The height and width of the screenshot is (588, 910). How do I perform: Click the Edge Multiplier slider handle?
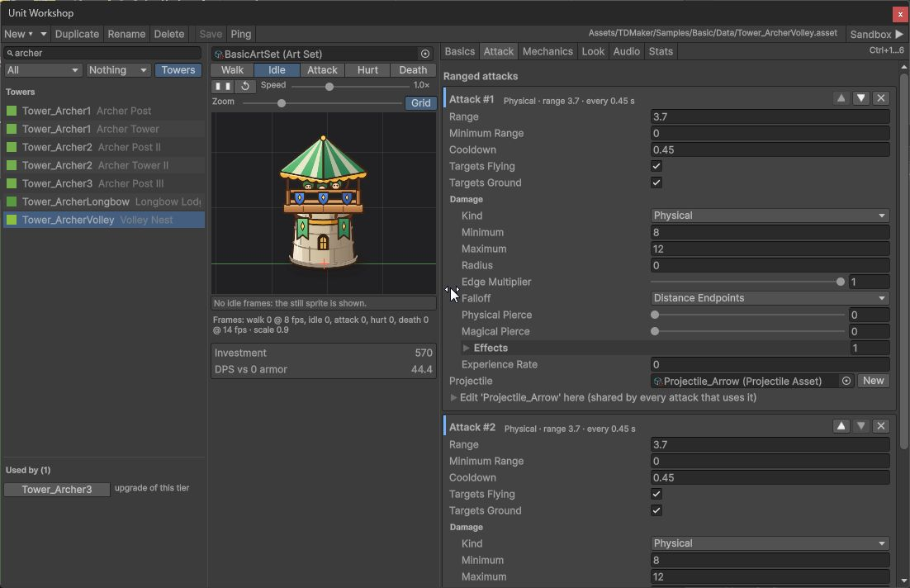click(841, 282)
